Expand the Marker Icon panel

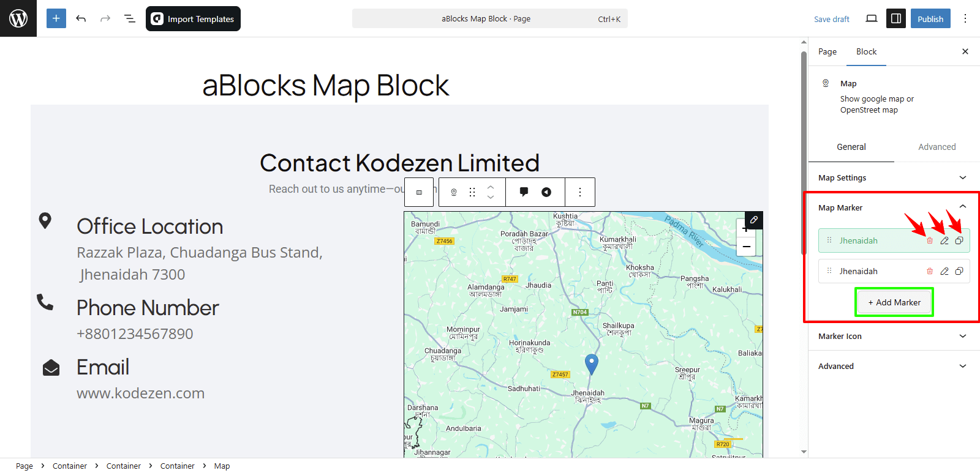(894, 336)
